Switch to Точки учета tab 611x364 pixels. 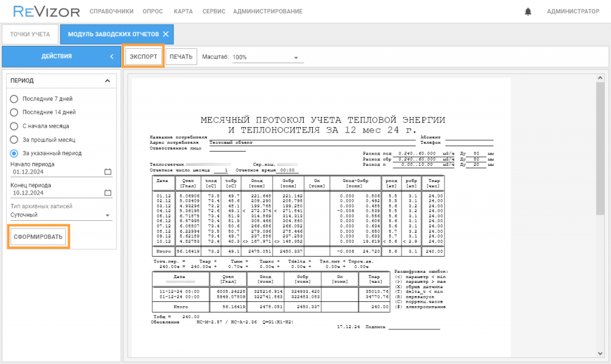click(x=30, y=34)
